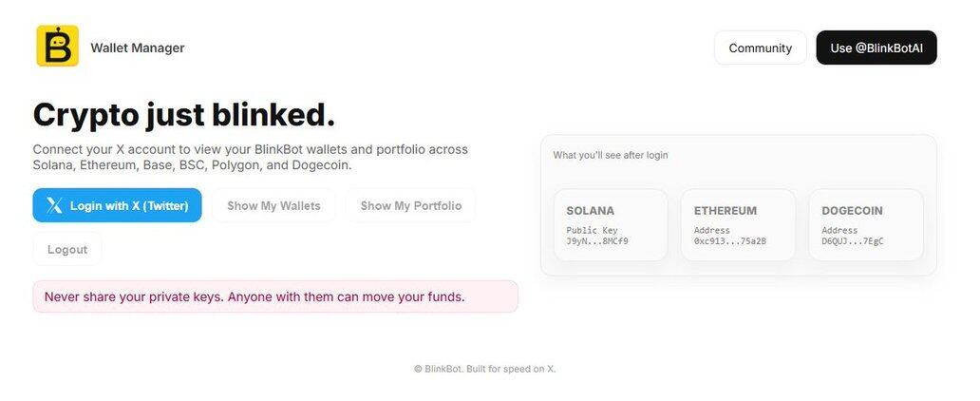Show My Wallets
This screenshot has width=980, height=401.
273,205
